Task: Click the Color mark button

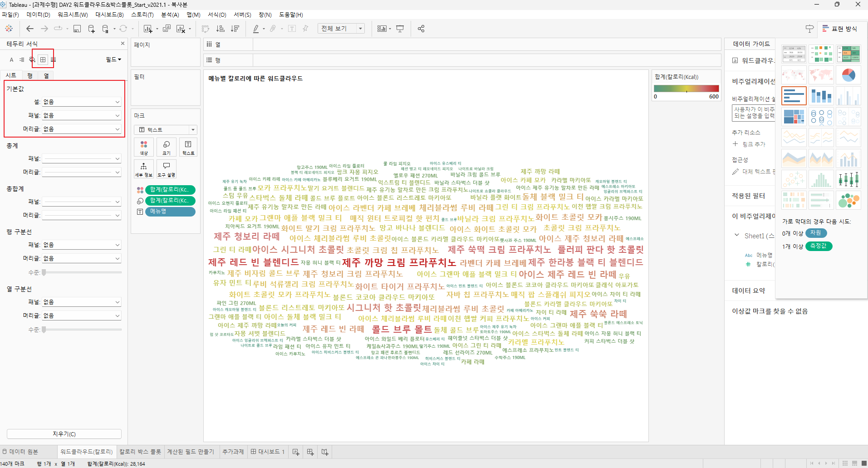Action: click(144, 147)
